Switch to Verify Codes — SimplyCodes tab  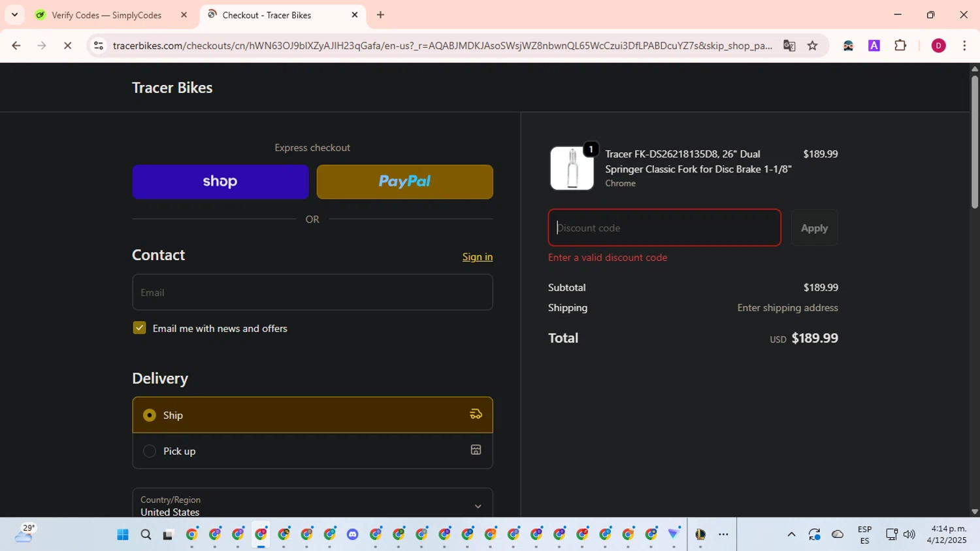106,15
